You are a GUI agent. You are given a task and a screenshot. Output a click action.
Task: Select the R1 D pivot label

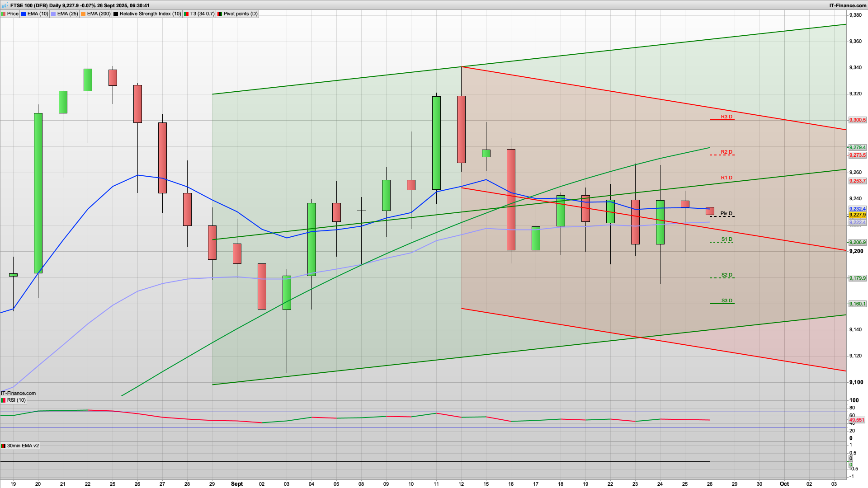coord(726,178)
